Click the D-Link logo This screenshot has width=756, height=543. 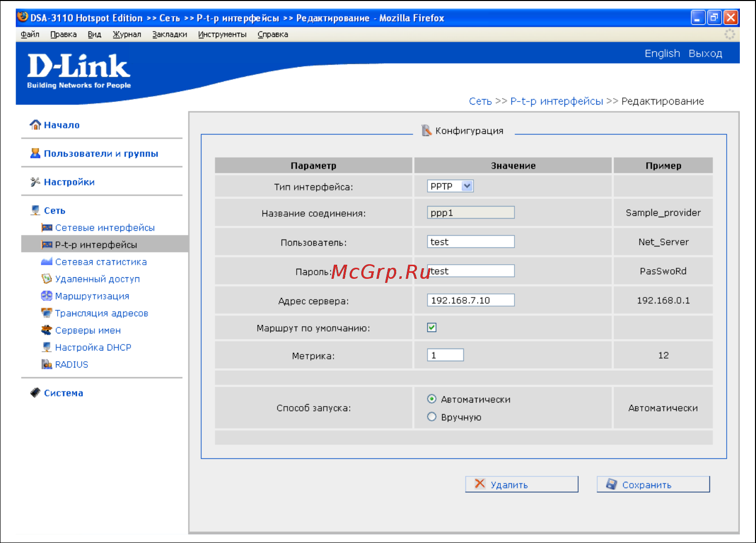[79, 72]
